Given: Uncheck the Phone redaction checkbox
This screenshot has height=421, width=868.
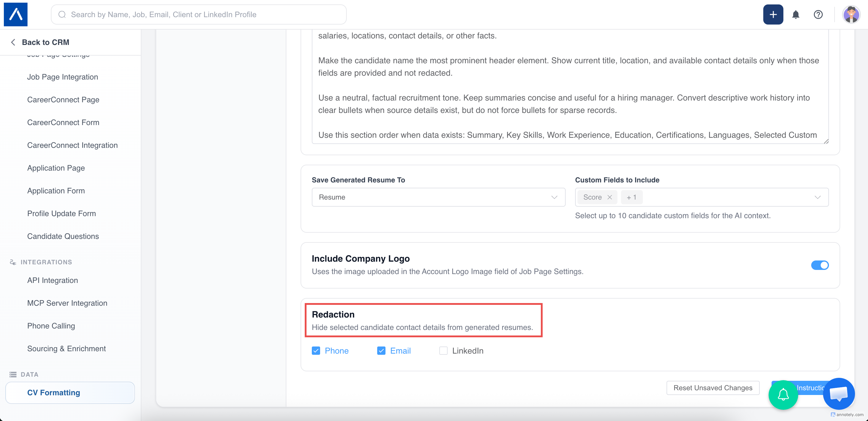Looking at the screenshot, I should click(x=316, y=351).
